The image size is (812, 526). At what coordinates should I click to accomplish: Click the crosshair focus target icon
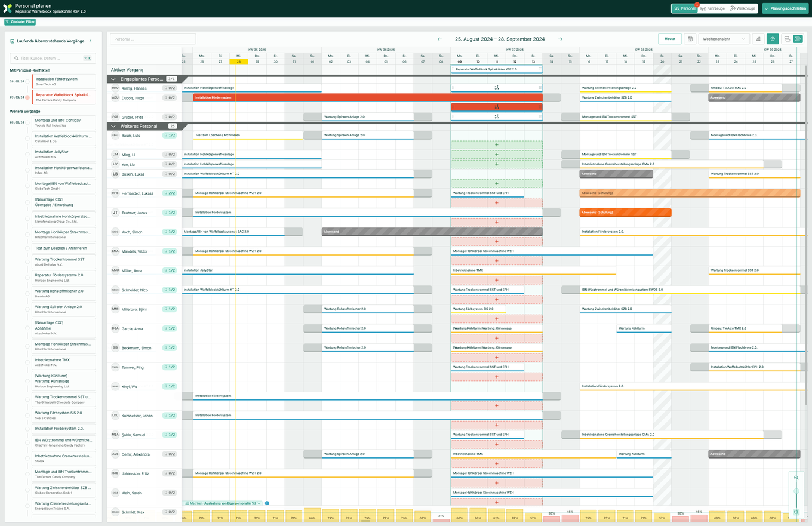(x=773, y=39)
